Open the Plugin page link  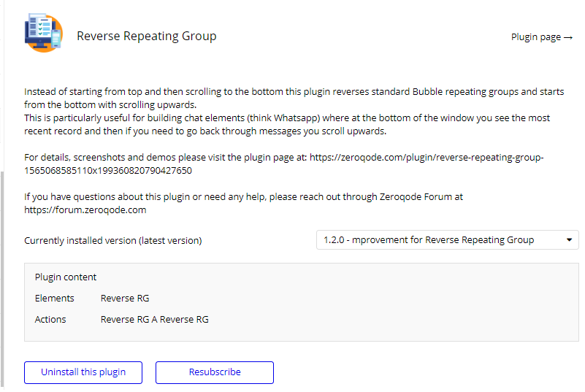542,37
